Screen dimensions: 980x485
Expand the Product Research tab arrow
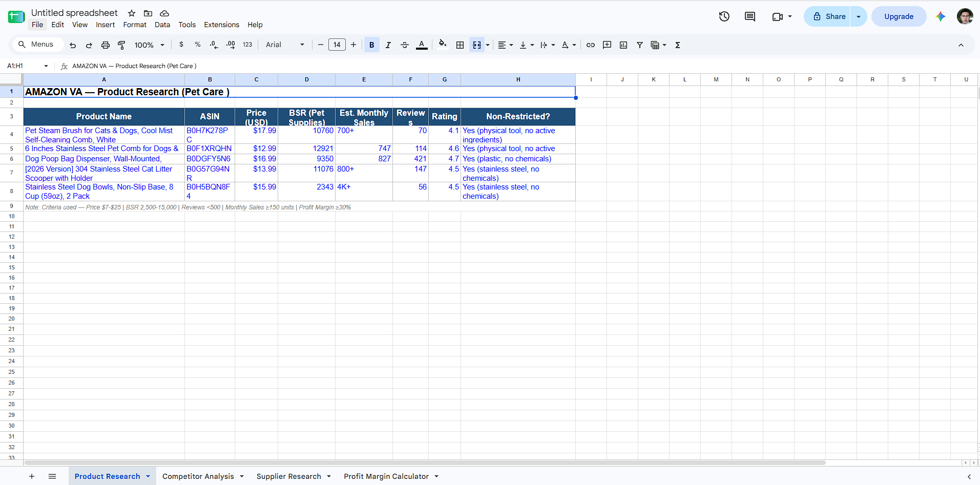pyautogui.click(x=148, y=476)
